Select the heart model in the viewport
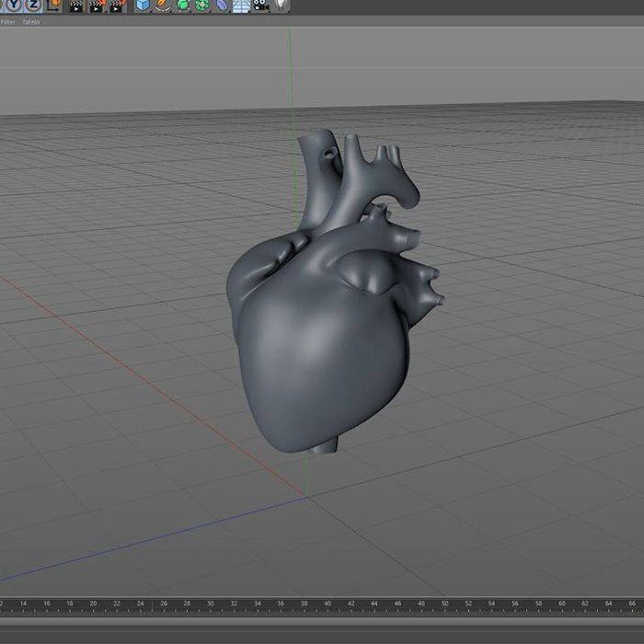Image resolution: width=644 pixels, height=644 pixels. (x=322, y=359)
